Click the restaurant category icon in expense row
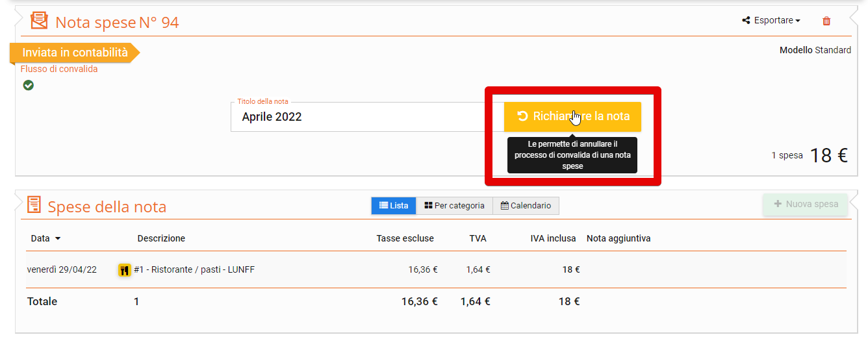Viewport: 868px width, 348px height. [125, 270]
